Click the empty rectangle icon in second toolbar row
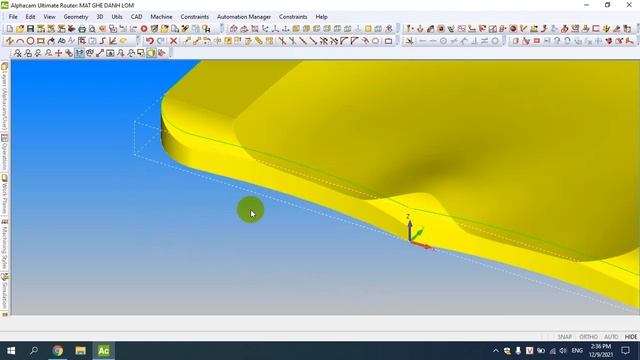640x360 pixels. pyautogui.click(x=389, y=41)
